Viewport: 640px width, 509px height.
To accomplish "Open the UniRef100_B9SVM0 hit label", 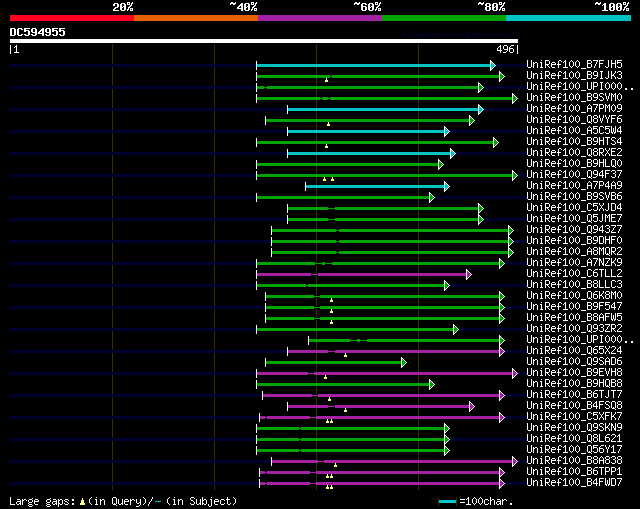I will [574, 98].
